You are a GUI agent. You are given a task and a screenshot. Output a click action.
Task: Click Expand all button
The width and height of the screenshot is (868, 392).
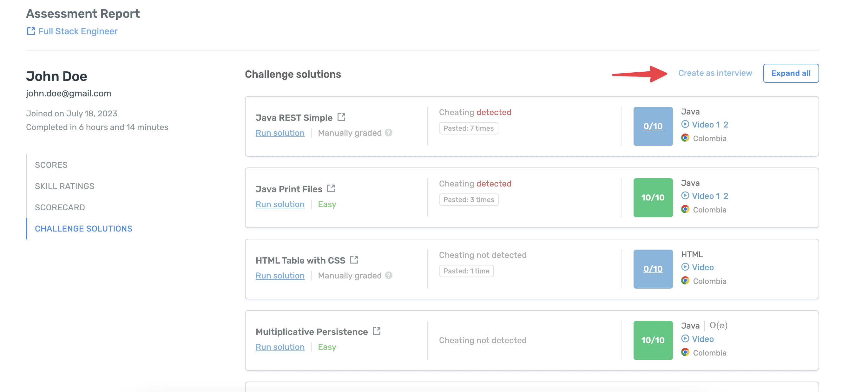click(x=791, y=73)
